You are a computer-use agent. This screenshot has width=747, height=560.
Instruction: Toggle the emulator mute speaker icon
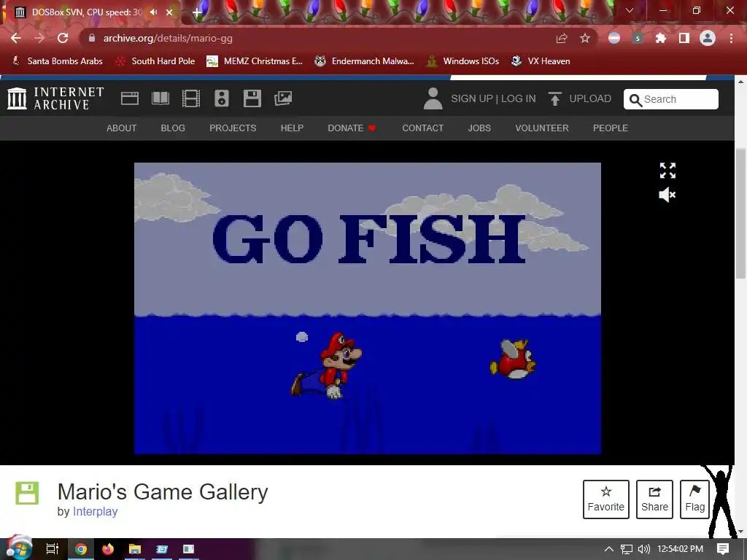coord(667,195)
